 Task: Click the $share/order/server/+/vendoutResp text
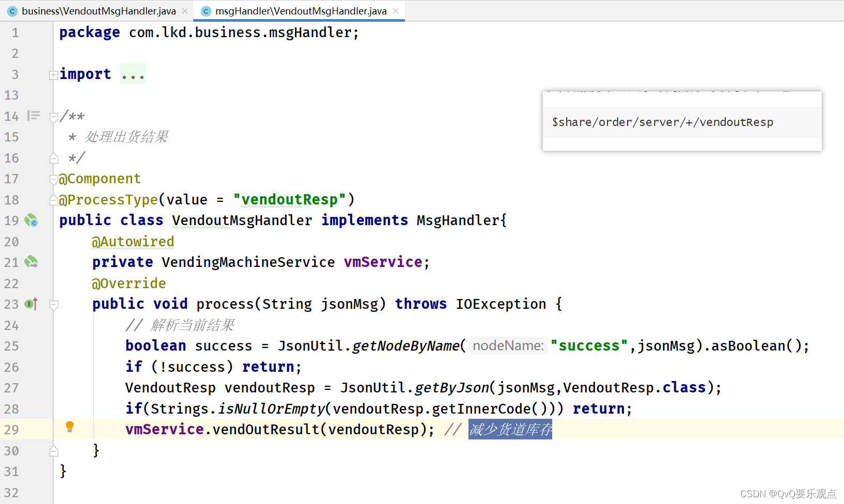click(x=663, y=122)
